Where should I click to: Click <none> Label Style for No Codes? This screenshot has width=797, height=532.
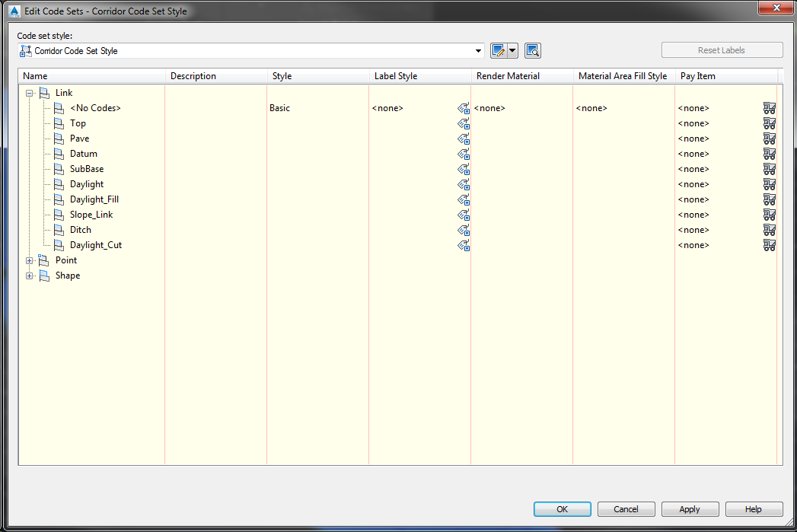click(x=387, y=108)
